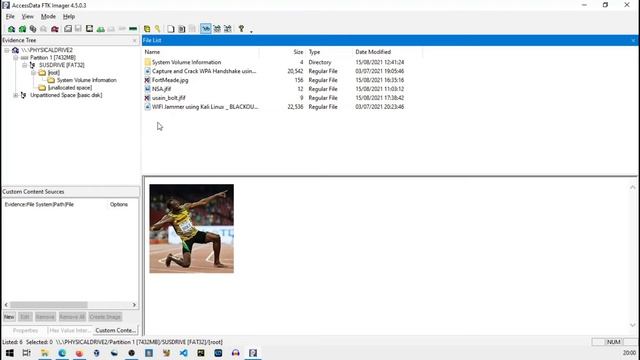The width and height of the screenshot is (640, 360).
Task: Click the Capture Memory toolbar icon
Action: click(x=133, y=29)
